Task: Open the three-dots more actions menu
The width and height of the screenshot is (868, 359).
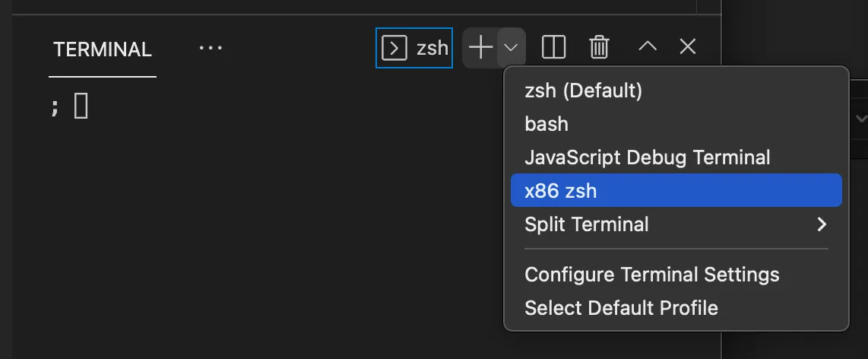Action: [x=211, y=48]
